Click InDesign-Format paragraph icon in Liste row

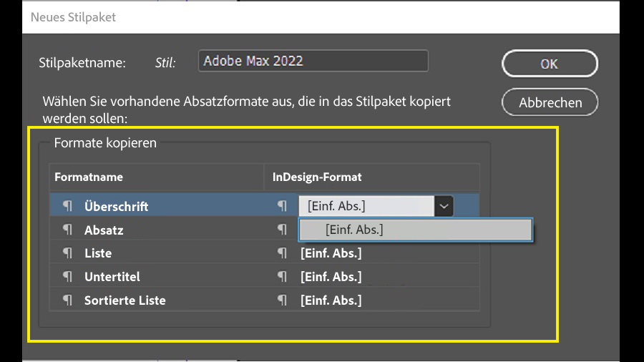pos(282,253)
